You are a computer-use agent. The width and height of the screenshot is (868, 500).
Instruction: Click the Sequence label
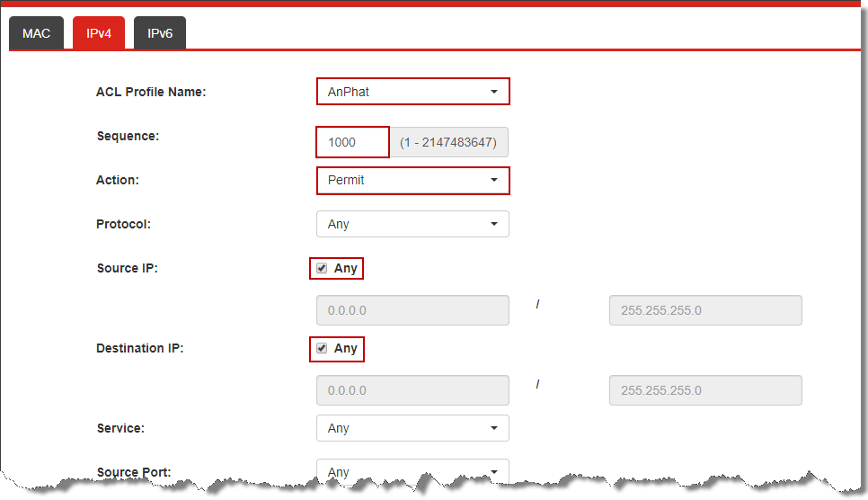pyautogui.click(x=128, y=136)
